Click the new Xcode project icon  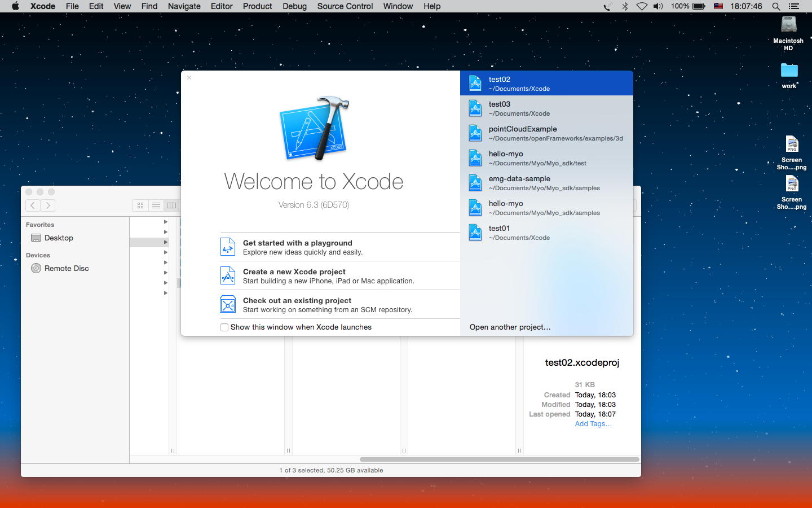[x=228, y=275]
